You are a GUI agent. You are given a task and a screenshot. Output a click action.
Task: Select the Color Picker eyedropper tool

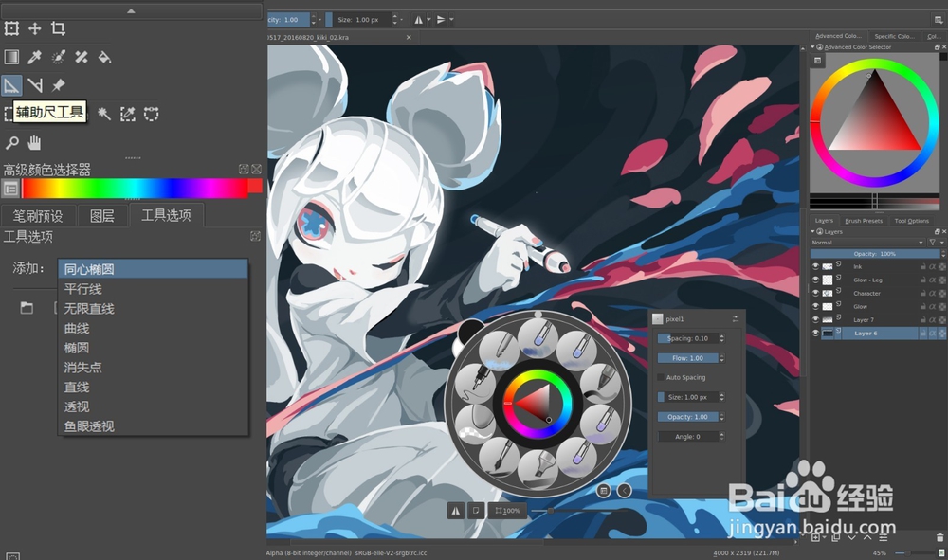tap(35, 57)
